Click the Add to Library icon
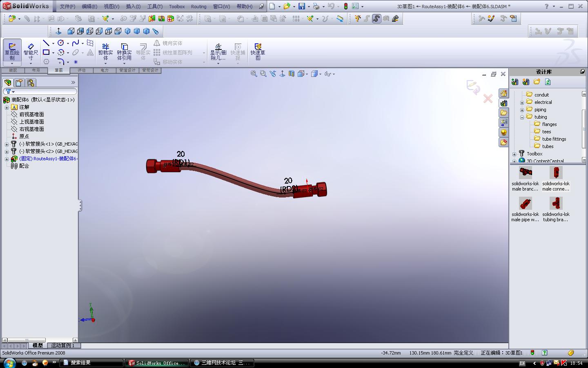 tap(514, 82)
